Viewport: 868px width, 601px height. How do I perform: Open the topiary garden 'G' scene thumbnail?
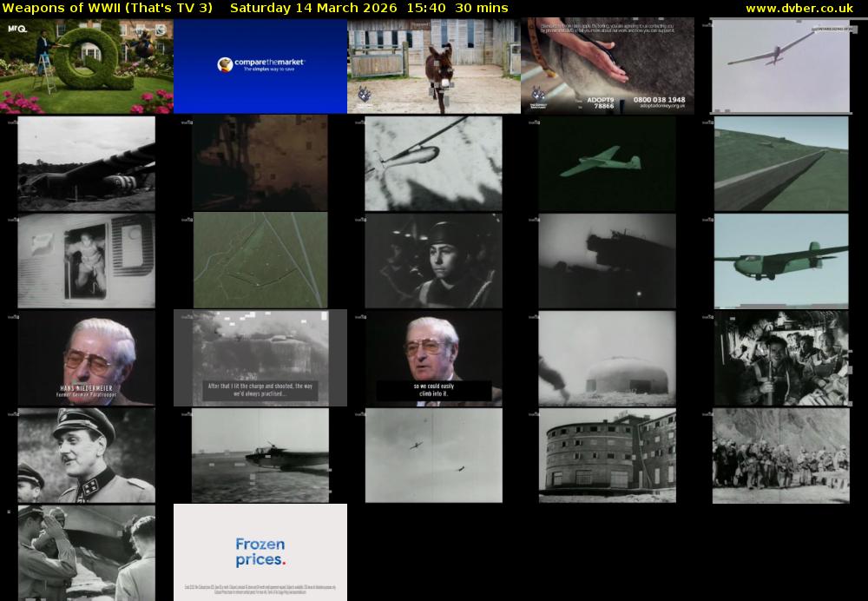click(x=87, y=67)
